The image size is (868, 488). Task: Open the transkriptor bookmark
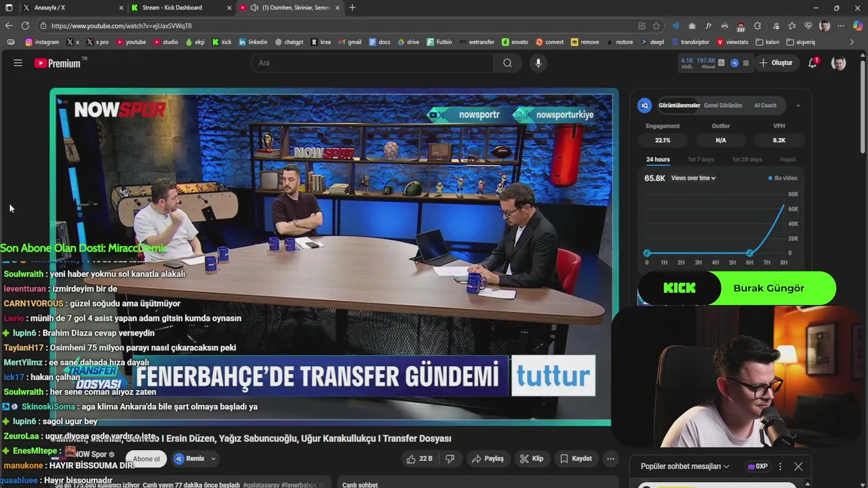pyautogui.click(x=690, y=42)
